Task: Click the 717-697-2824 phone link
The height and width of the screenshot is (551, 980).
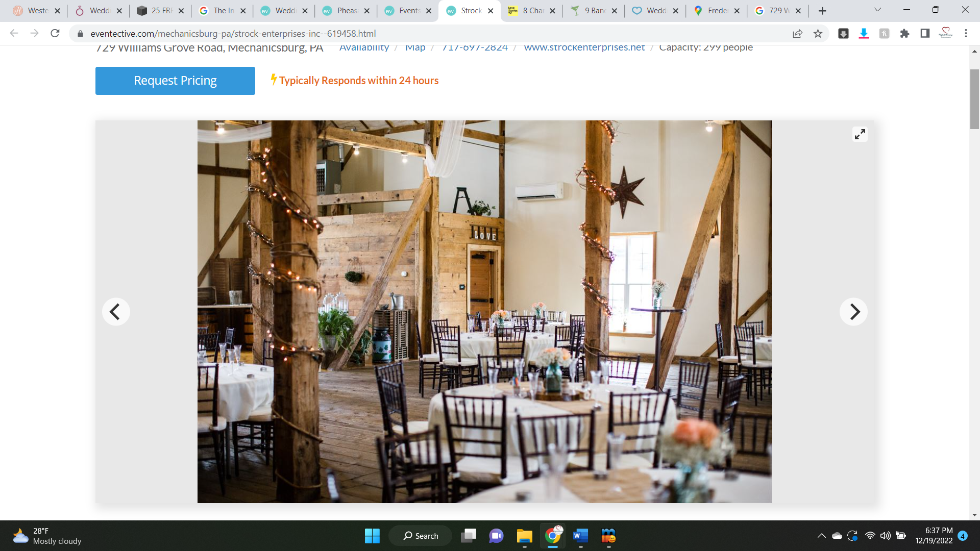Action: coord(475,48)
